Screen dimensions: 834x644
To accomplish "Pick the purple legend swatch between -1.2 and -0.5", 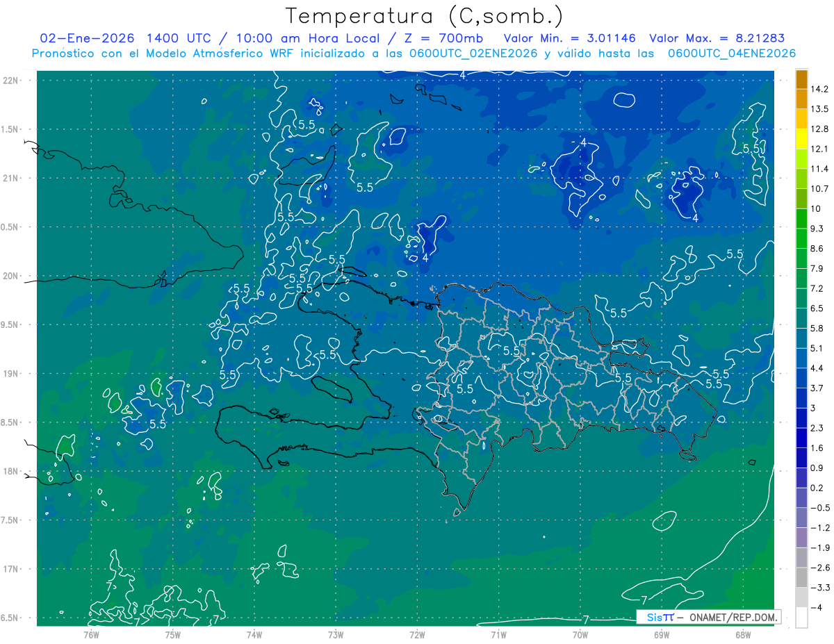I will coord(801,518).
